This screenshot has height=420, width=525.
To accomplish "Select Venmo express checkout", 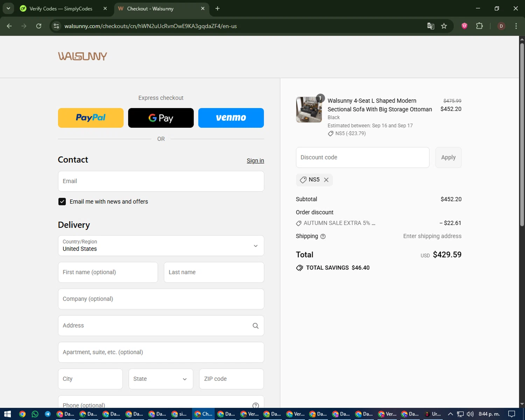I will tap(231, 118).
